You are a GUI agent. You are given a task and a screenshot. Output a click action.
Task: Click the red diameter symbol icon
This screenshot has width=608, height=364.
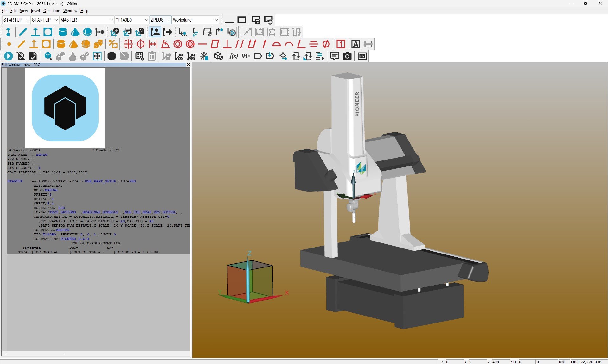click(x=326, y=44)
